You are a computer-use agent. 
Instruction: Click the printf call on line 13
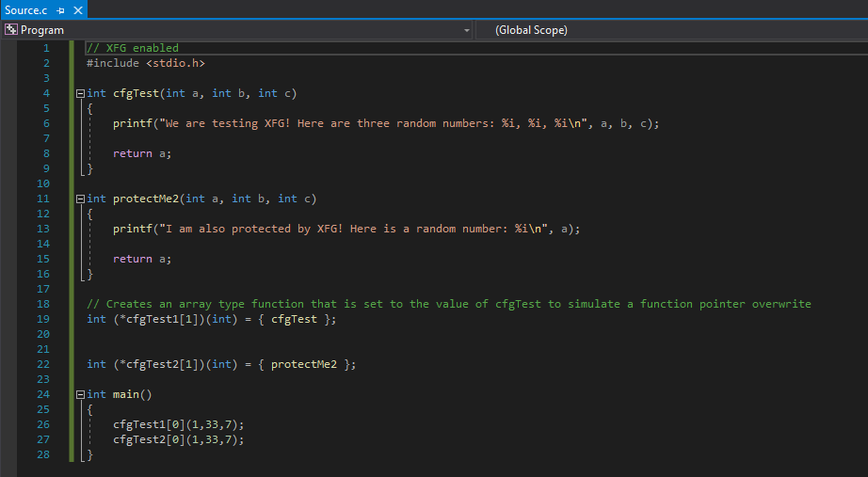click(x=346, y=229)
